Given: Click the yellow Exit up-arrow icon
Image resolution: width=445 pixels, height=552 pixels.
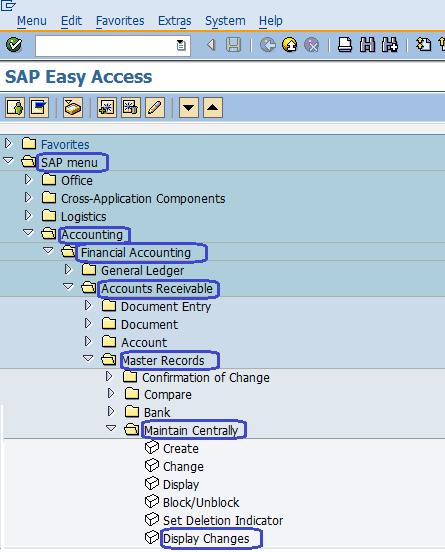Looking at the screenshot, I should (290, 45).
